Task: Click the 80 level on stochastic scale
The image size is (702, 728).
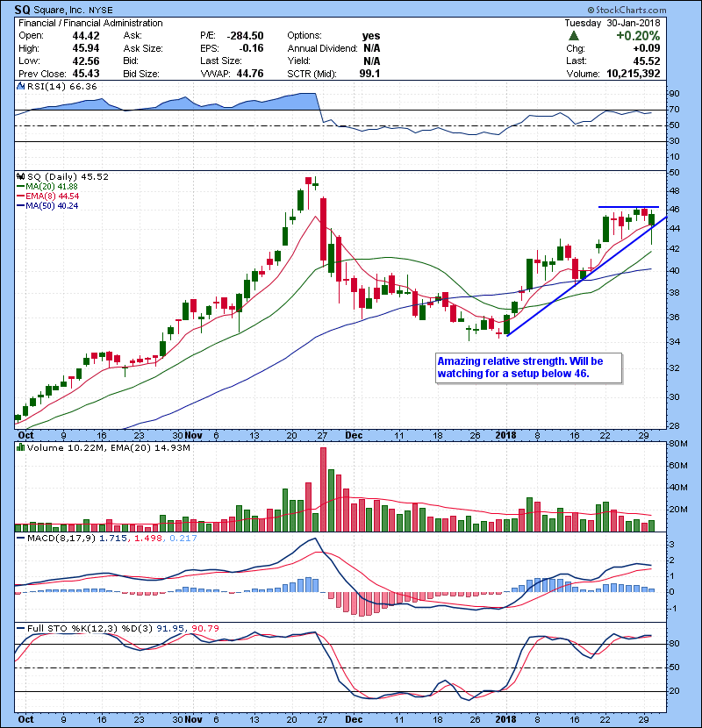Action: point(674,644)
